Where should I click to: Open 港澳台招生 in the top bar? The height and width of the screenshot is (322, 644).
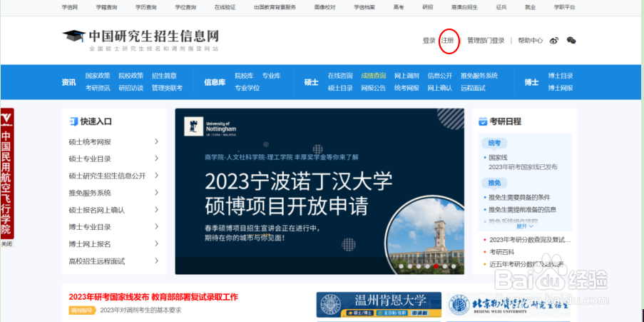(x=464, y=7)
